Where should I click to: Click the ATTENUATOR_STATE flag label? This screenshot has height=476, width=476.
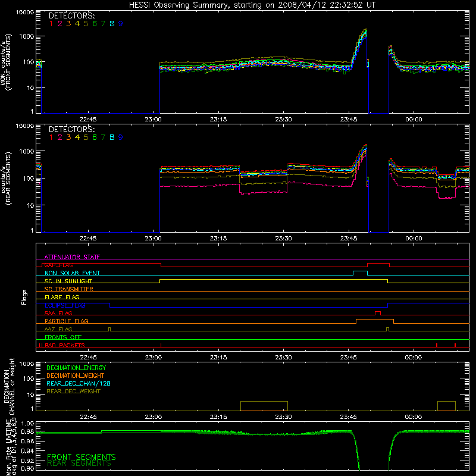pyautogui.click(x=72, y=257)
